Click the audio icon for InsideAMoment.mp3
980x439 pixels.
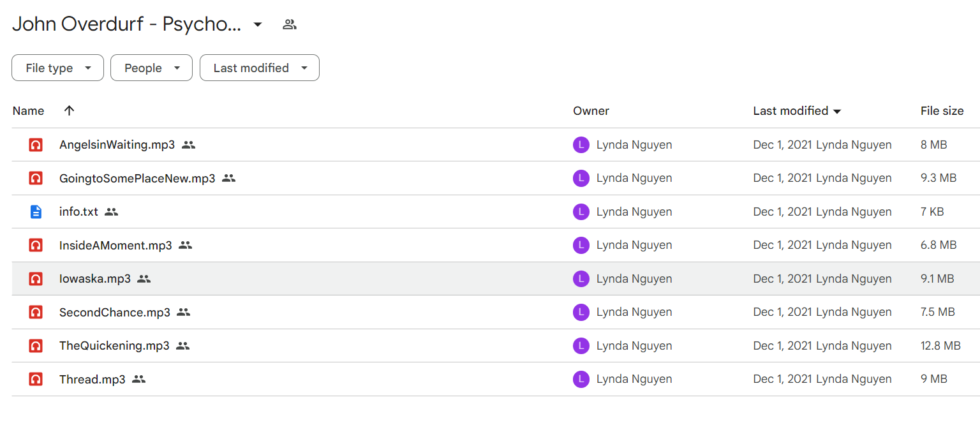point(36,245)
